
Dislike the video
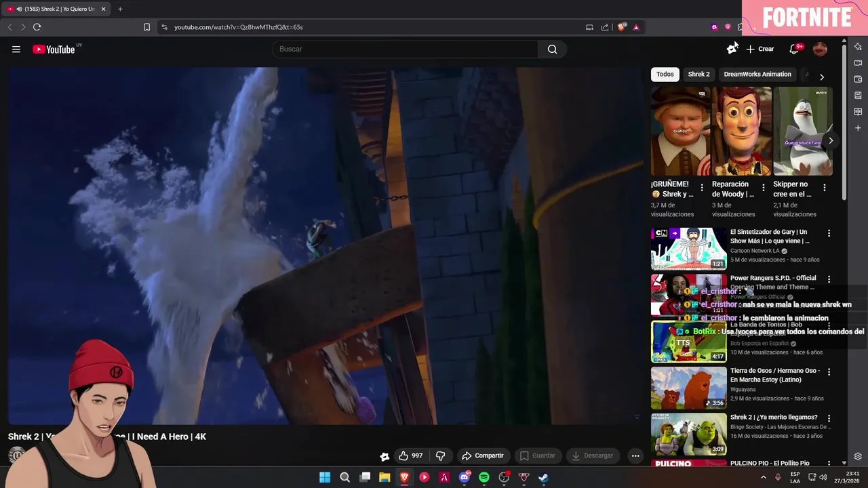pyautogui.click(x=440, y=455)
